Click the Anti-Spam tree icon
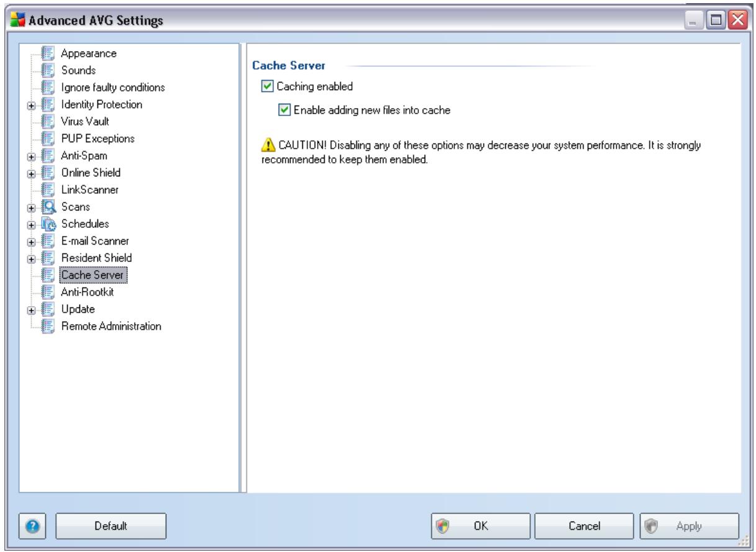This screenshot has width=756, height=552. [48, 155]
